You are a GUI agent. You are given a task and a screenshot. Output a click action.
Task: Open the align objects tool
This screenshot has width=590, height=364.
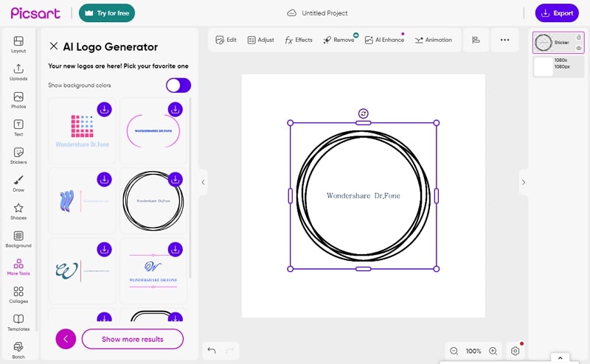(476, 40)
